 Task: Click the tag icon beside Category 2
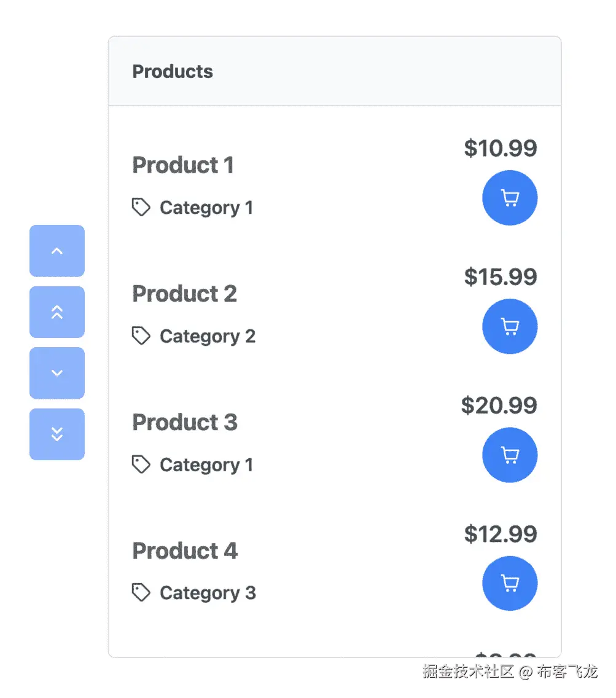point(141,336)
